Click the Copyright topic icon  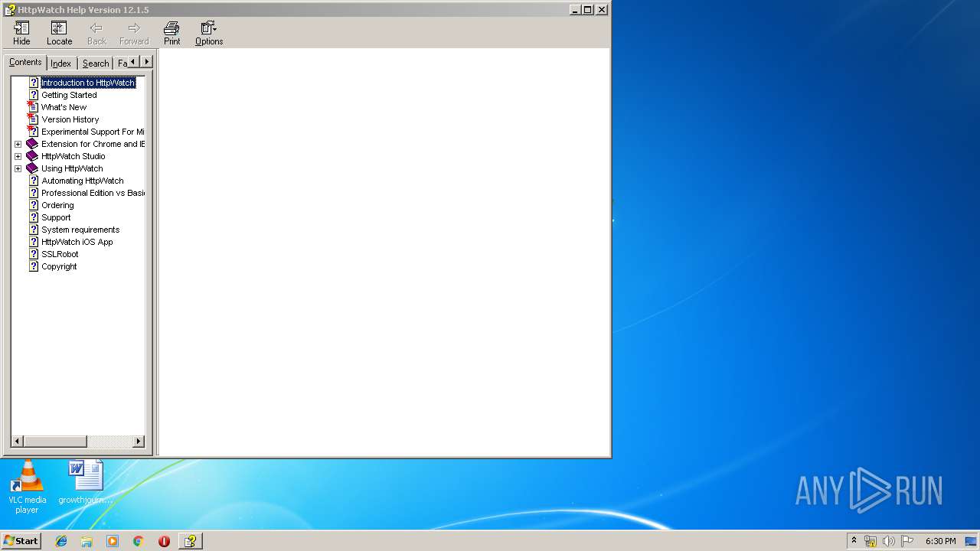pyautogui.click(x=34, y=266)
